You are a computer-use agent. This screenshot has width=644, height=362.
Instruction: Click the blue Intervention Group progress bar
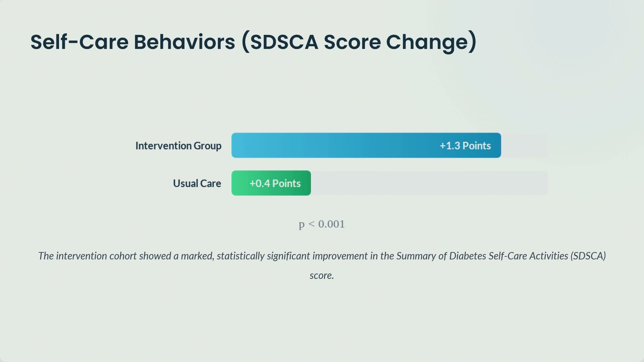(366, 145)
